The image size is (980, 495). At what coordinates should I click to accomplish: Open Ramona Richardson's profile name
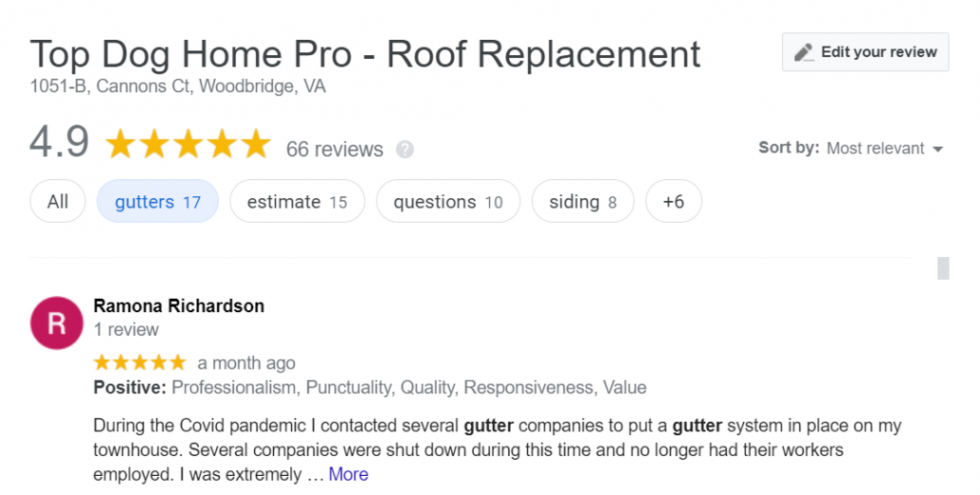[x=179, y=306]
